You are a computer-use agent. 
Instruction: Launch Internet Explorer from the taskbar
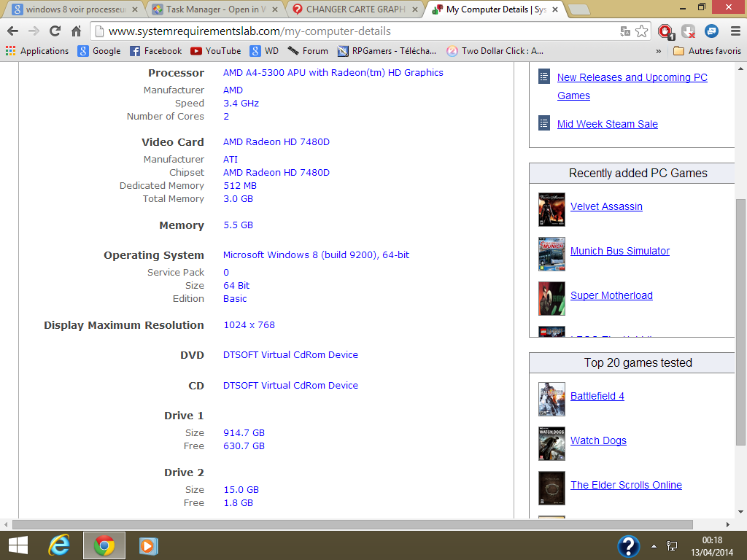point(60,545)
